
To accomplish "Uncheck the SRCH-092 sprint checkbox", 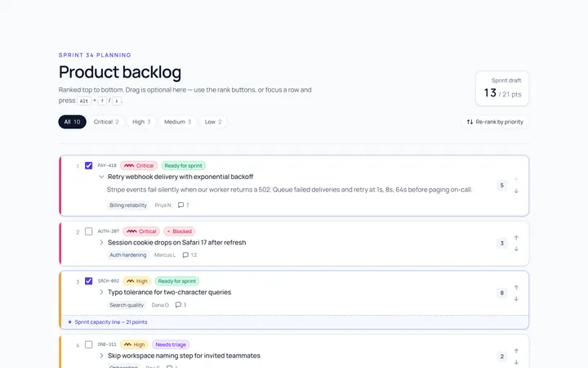I will (x=88, y=280).
